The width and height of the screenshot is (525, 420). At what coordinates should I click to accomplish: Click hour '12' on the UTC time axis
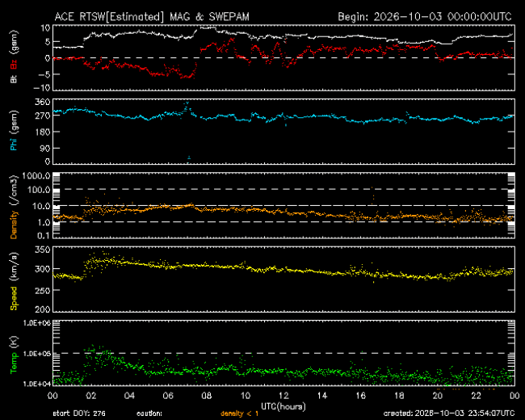point(283,396)
